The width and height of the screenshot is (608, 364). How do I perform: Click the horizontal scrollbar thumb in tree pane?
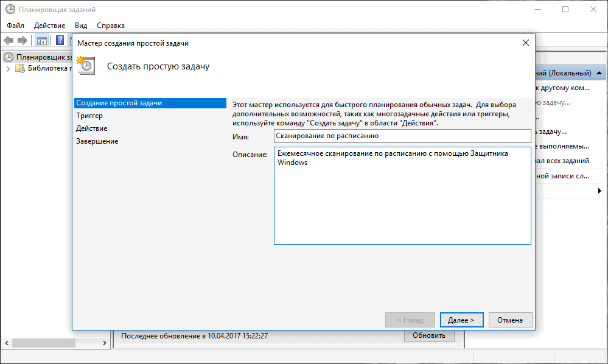pos(44,343)
